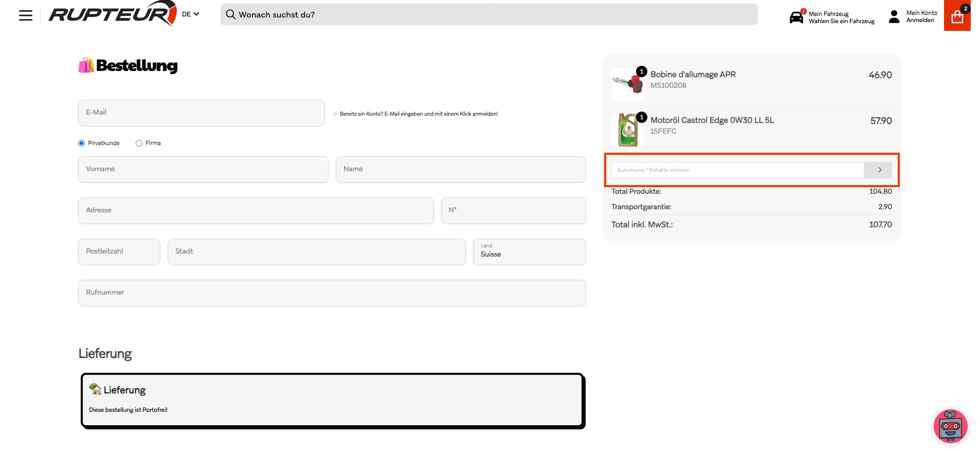The width and height of the screenshot is (980, 453).
Task: Click the search magnifier icon
Action: 230,14
